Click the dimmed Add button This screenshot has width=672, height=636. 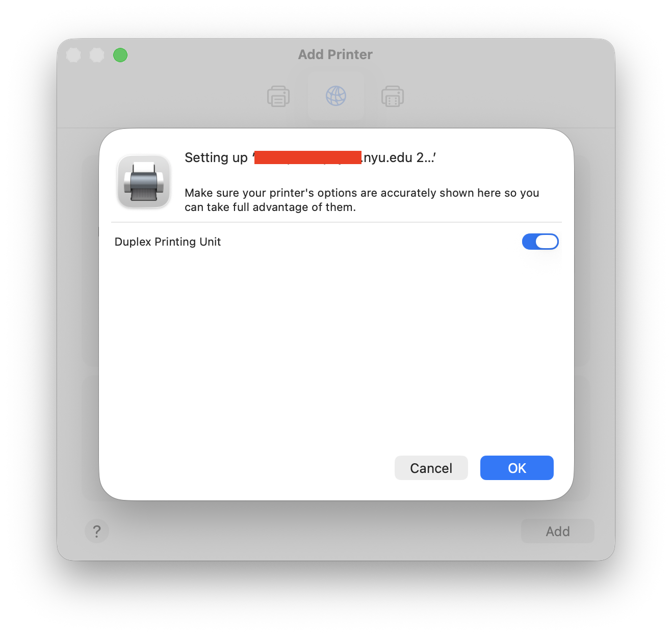tap(557, 531)
